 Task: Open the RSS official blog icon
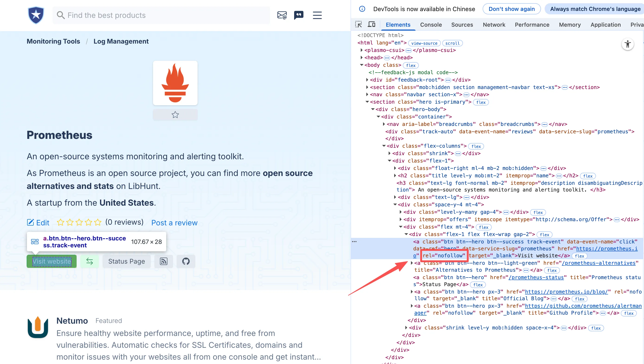click(x=164, y=261)
